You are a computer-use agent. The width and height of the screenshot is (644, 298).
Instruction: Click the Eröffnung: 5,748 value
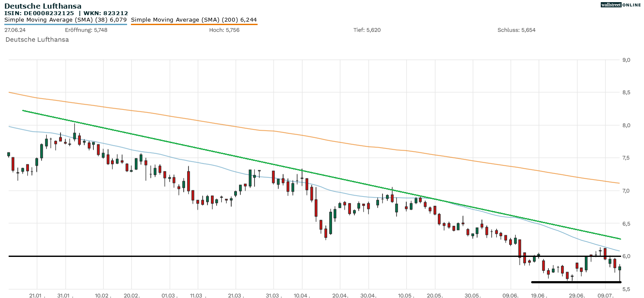pyautogui.click(x=86, y=30)
